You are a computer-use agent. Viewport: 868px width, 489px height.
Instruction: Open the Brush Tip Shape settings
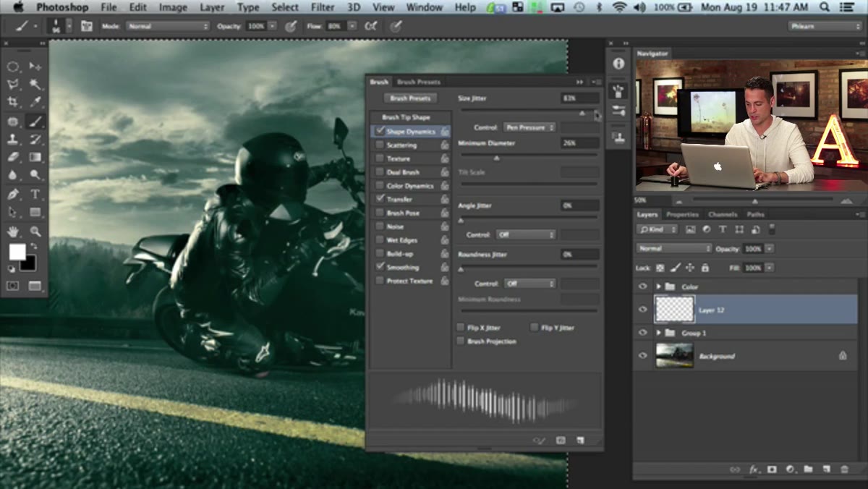pos(406,117)
